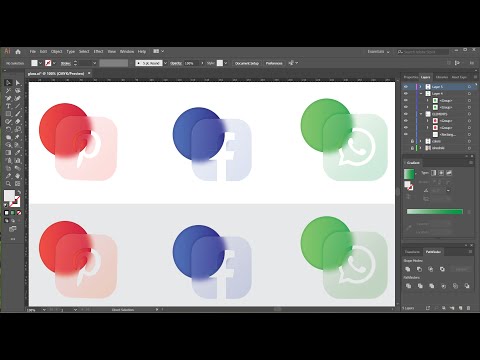Click the Document Setup button

tap(247, 63)
